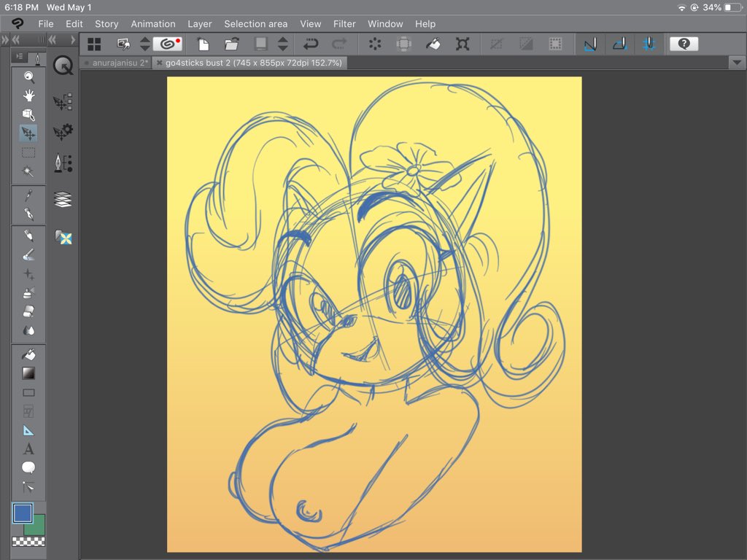The width and height of the screenshot is (747, 560).
Task: Toggle Snap to Ruler
Action: pos(589,44)
